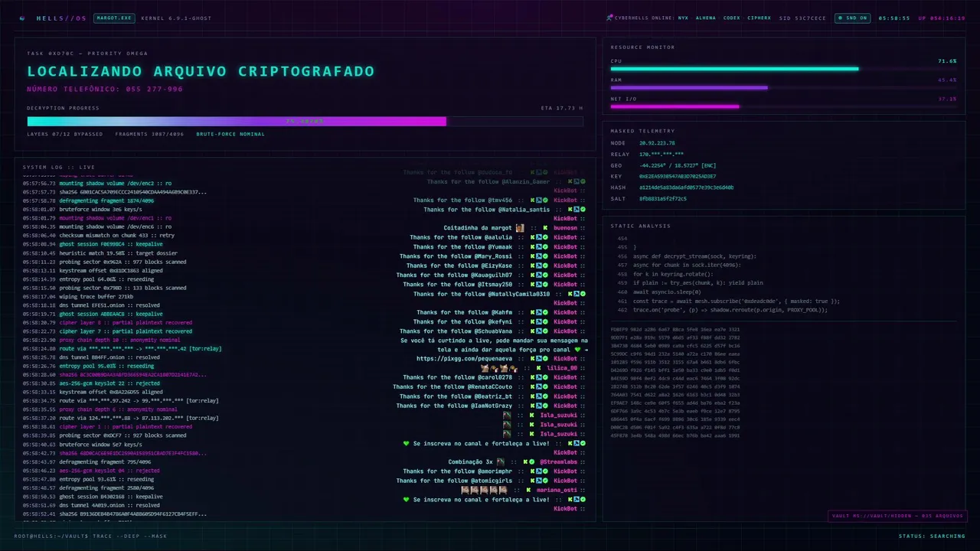980x551 pixels.
Task: Click green heart after 'força pro canal'
Action: click(577, 350)
